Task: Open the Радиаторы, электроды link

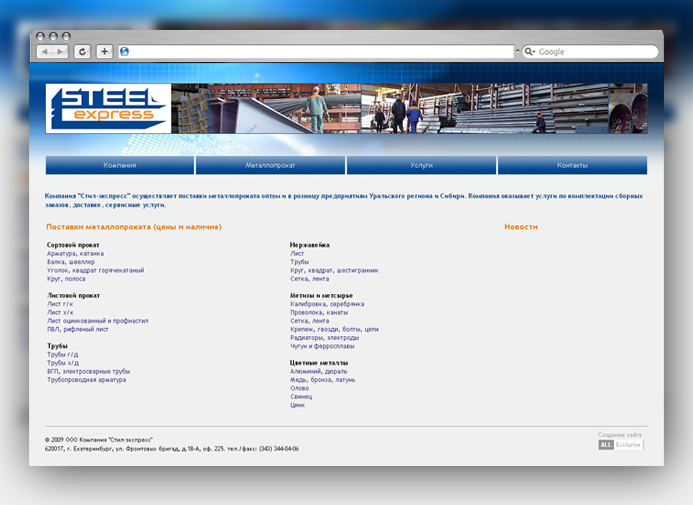Action: coord(324,338)
